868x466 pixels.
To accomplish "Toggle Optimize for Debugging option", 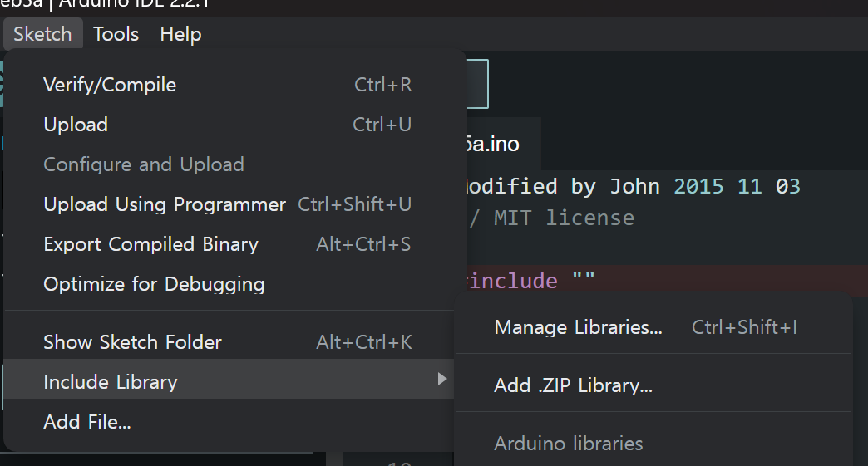I will pos(229,283).
